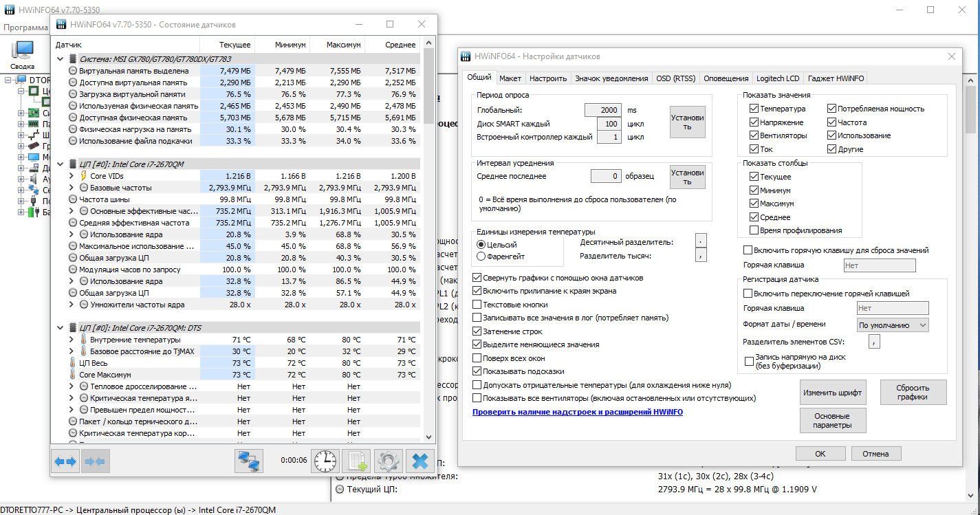Confirm settings with the OK button
This screenshot has width=980, height=515.
tap(820, 454)
